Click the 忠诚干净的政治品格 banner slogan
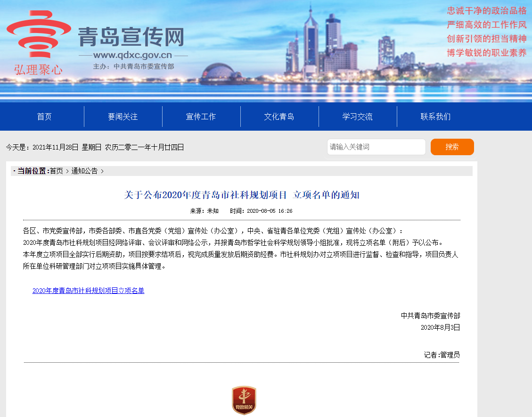The image size is (532, 417). pyautogui.click(x=486, y=10)
